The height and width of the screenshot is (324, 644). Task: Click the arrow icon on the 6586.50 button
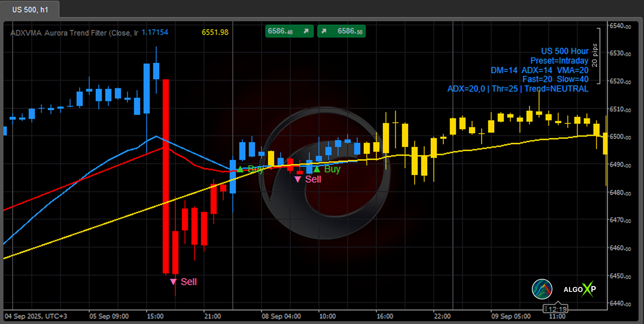click(324, 31)
